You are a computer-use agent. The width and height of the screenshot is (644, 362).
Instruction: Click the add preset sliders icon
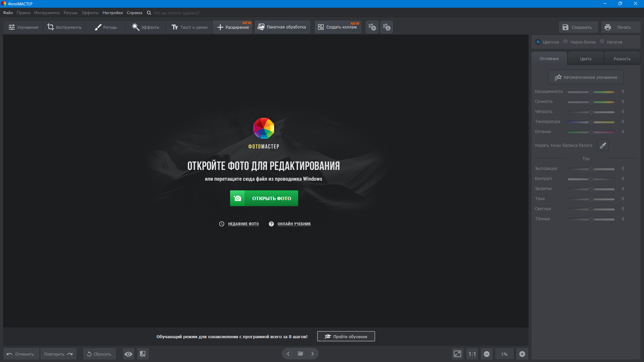pyautogui.click(x=372, y=27)
